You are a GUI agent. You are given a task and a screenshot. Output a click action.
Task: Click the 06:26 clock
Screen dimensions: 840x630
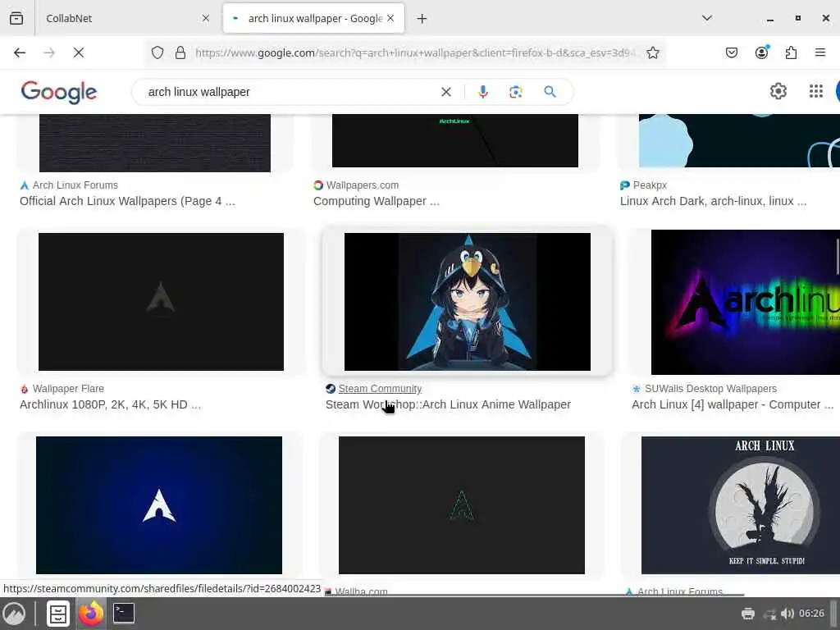click(811, 614)
